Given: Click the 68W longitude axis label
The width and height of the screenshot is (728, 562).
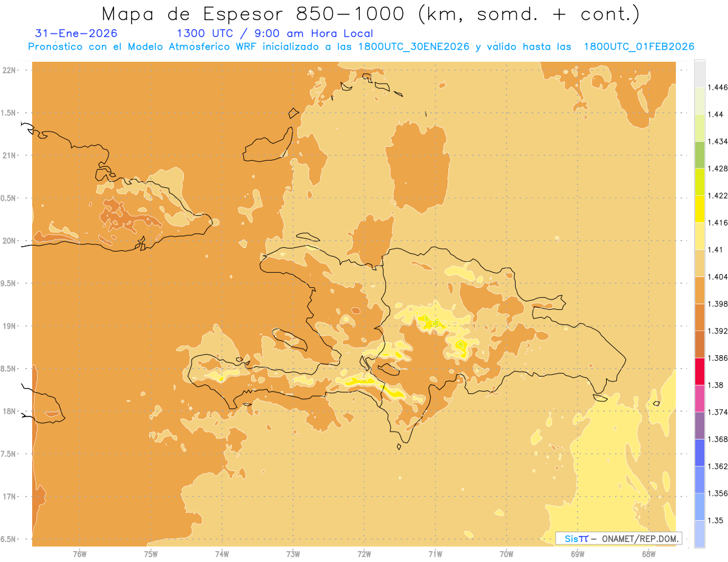Looking at the screenshot, I should [x=648, y=554].
